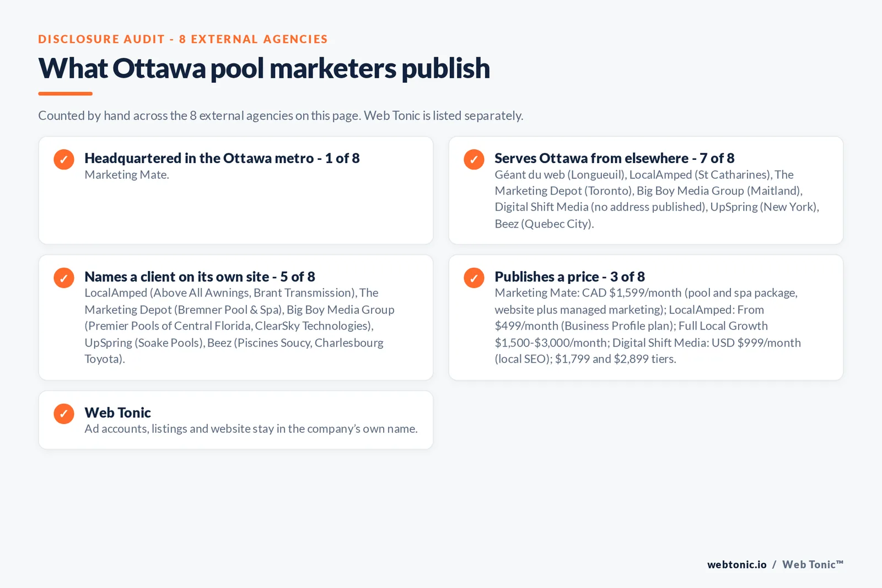Click the checkmark icon beside Serves Ottawa from elsewhere
This screenshot has width=882, height=588.
tap(474, 159)
